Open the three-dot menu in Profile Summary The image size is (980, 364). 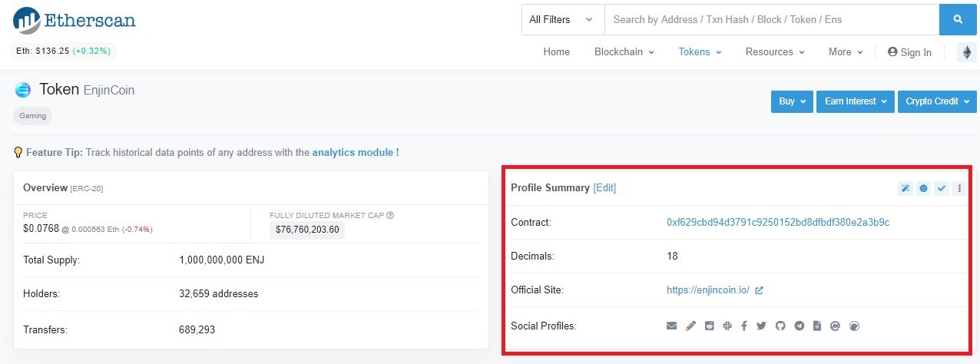[958, 188]
